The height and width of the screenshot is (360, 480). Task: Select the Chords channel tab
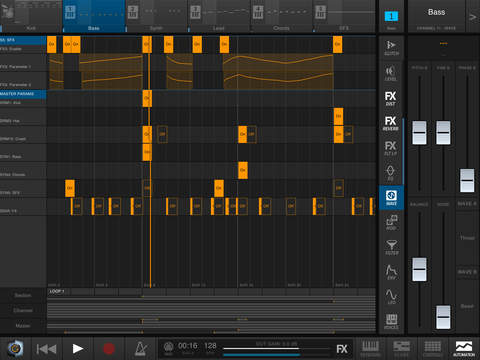point(281,16)
